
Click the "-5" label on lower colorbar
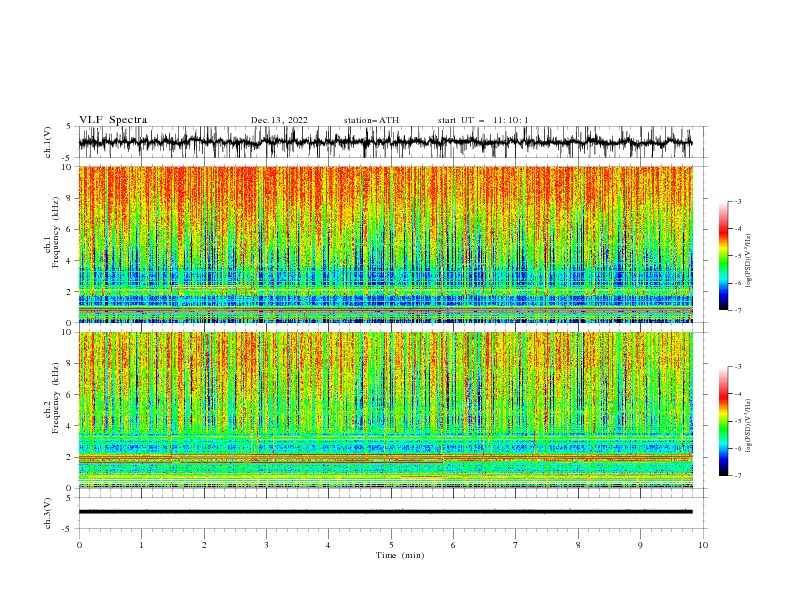pos(737,421)
